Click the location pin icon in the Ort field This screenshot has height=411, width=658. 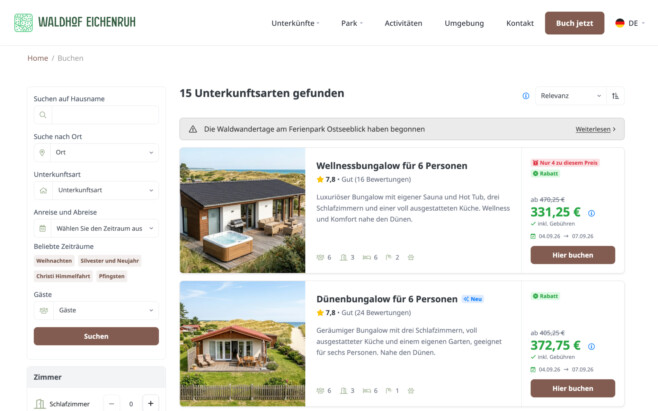(42, 152)
